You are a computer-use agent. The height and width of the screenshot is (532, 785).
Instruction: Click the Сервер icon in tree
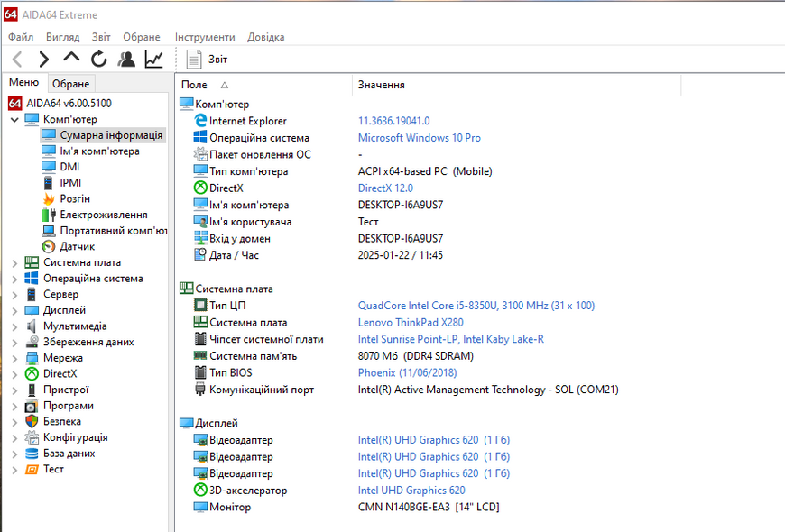(32, 294)
